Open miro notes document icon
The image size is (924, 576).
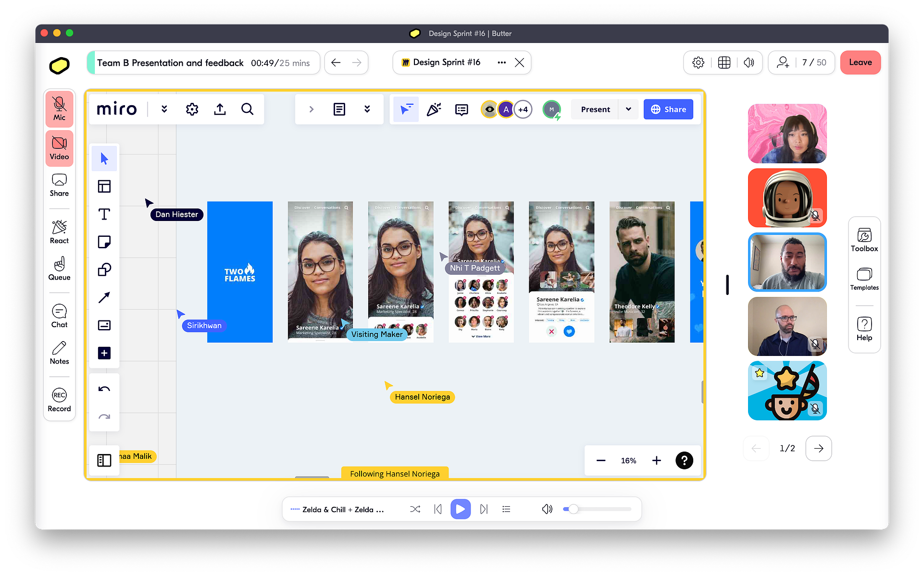coord(339,109)
